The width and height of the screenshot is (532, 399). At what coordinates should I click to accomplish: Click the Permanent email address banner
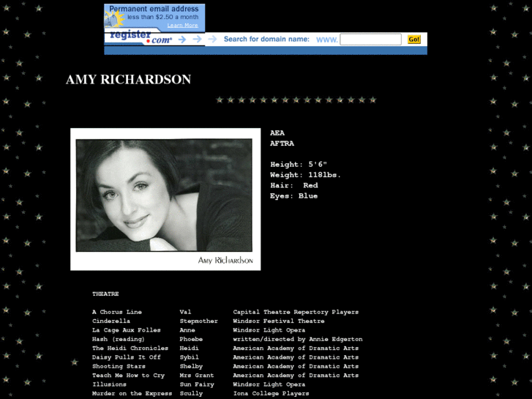[154, 18]
